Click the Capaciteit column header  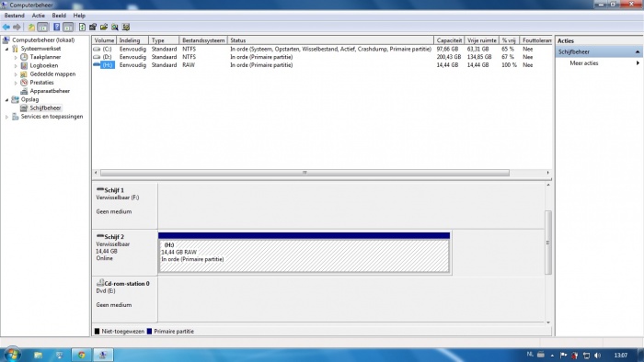pyautogui.click(x=449, y=40)
